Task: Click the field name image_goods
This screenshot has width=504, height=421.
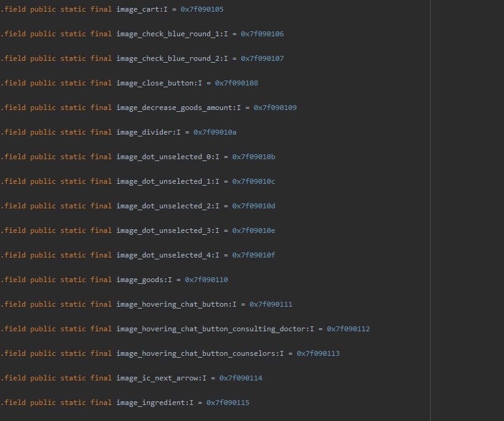Action: [x=140, y=280]
